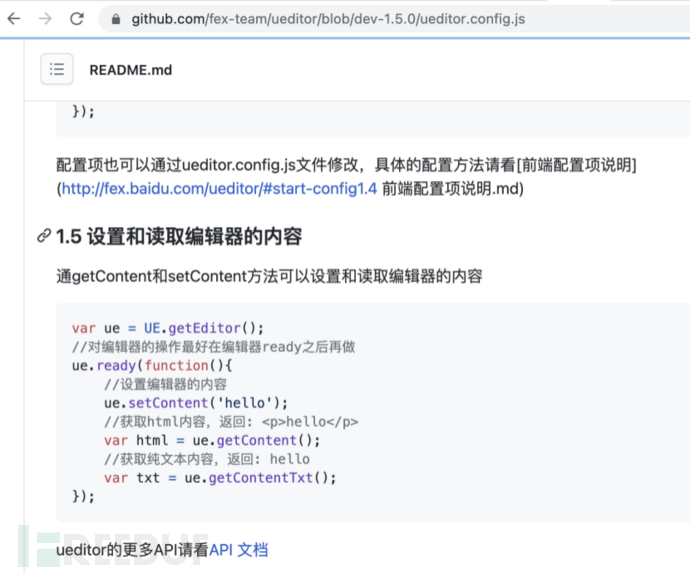Open the fex.baidu.com start-config link

click(219, 188)
